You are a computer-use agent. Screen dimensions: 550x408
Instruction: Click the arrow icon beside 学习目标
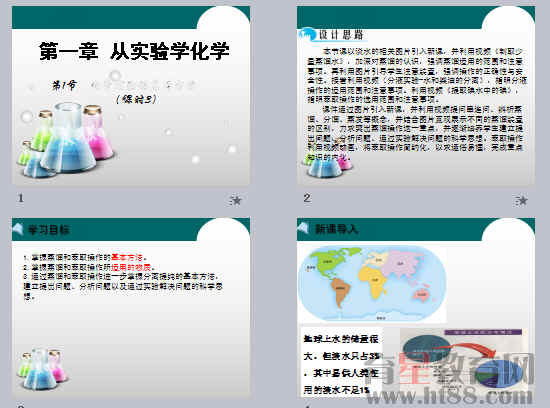18,229
